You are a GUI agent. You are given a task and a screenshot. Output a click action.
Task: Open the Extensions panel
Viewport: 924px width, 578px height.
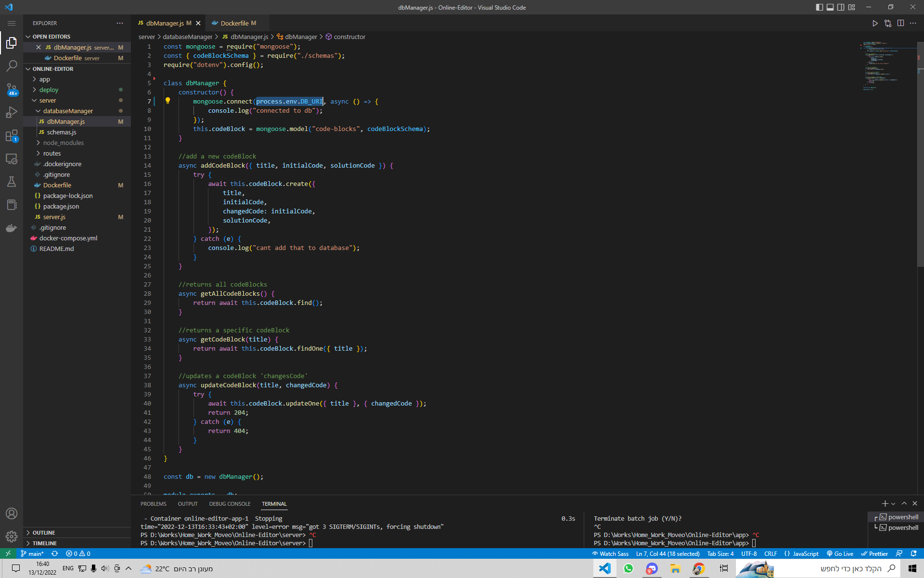(12, 136)
